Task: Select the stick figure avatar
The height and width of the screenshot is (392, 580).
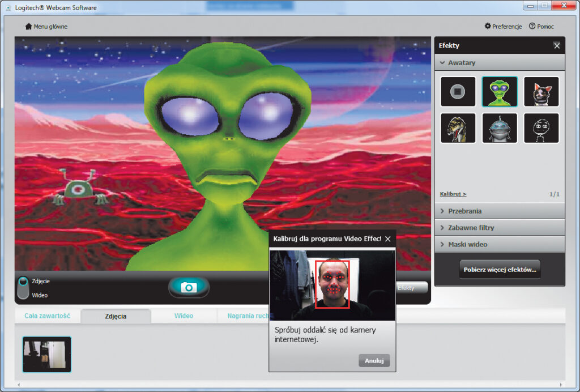Action: (x=541, y=128)
